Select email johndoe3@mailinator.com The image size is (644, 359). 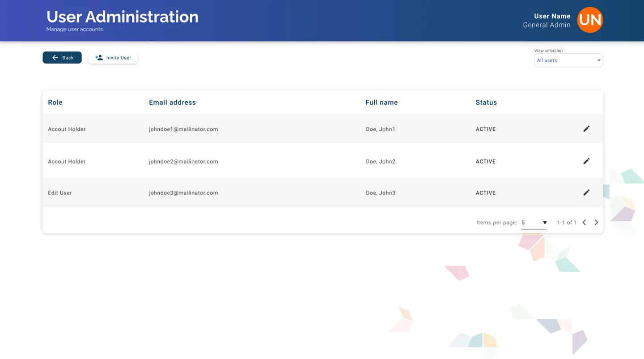(x=183, y=193)
